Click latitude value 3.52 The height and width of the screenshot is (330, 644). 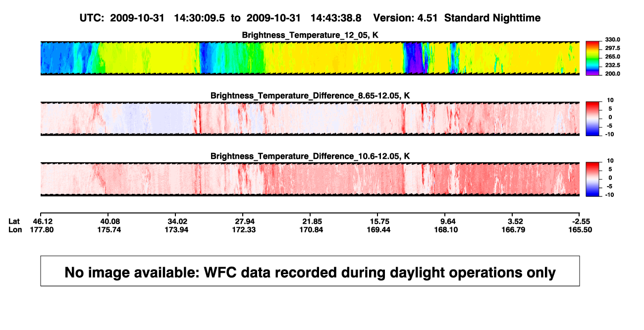point(516,221)
